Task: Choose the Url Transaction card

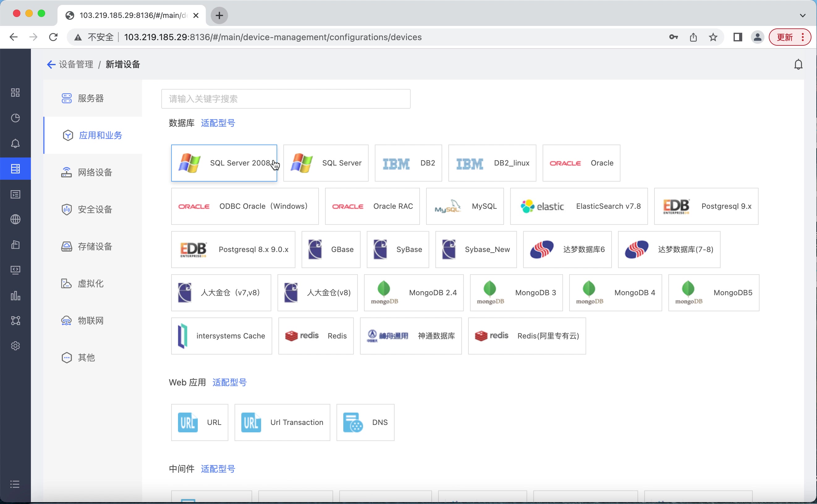Action: pyautogui.click(x=282, y=422)
